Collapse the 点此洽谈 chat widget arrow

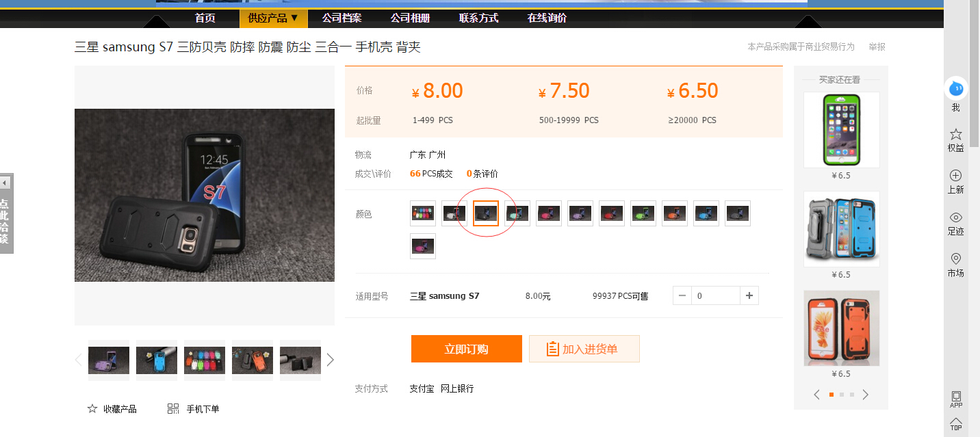(5, 183)
